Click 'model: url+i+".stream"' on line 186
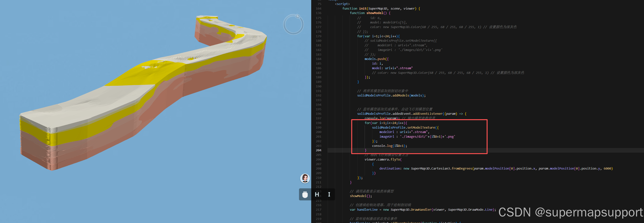The image size is (644, 223). pyautogui.click(x=392, y=68)
